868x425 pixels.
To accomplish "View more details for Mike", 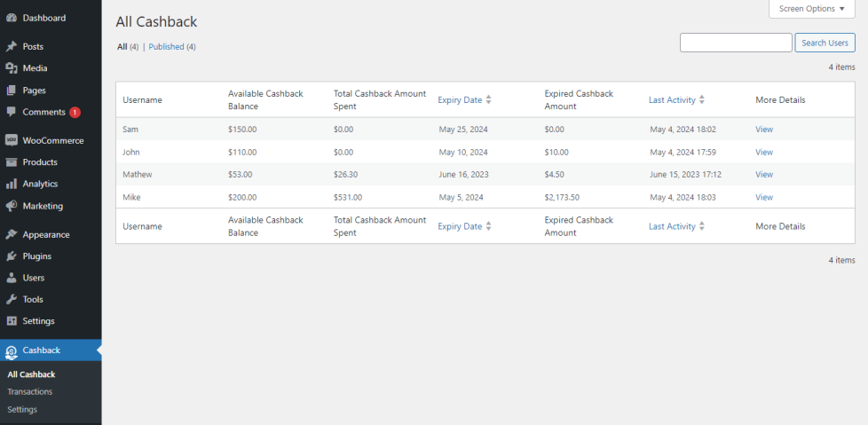I will [763, 197].
